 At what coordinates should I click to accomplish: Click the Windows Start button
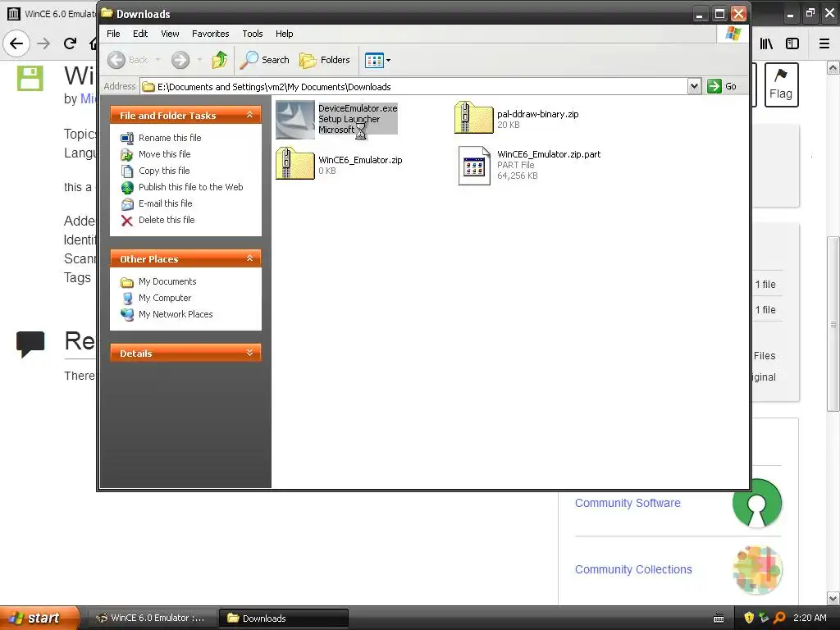(38, 618)
